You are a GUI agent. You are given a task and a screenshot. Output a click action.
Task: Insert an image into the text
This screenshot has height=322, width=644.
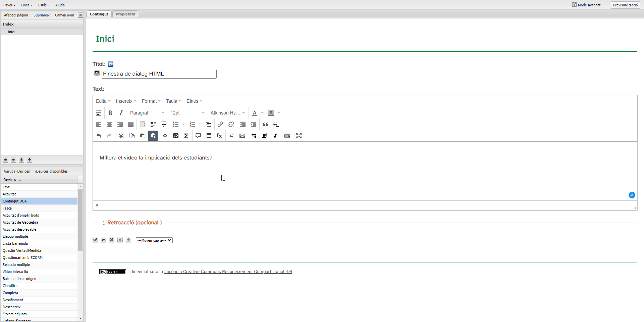231,136
